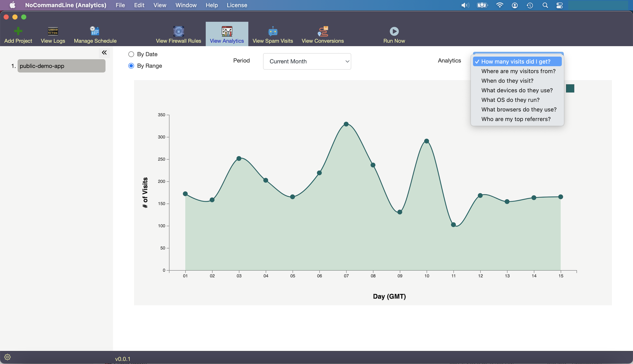Click the teal legend color swatch

[x=570, y=89]
